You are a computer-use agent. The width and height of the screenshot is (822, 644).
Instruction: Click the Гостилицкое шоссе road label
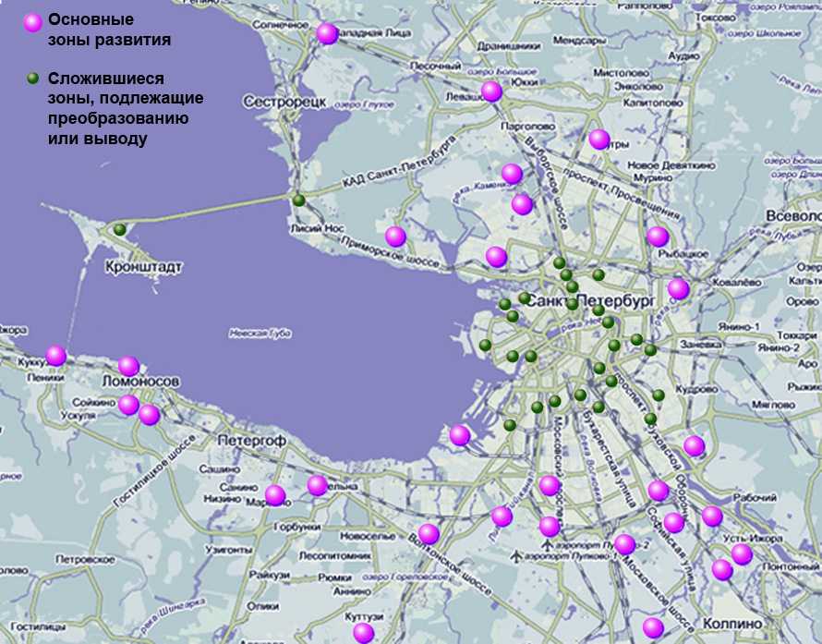click(x=154, y=470)
